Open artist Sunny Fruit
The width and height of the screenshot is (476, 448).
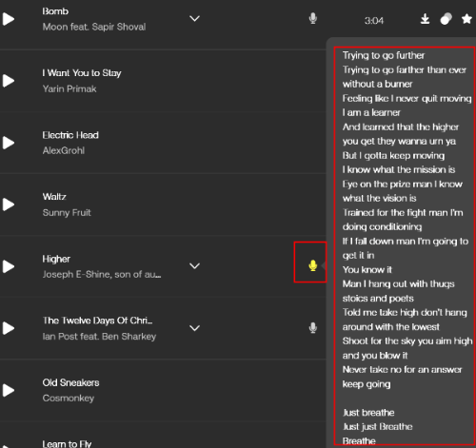pos(67,213)
